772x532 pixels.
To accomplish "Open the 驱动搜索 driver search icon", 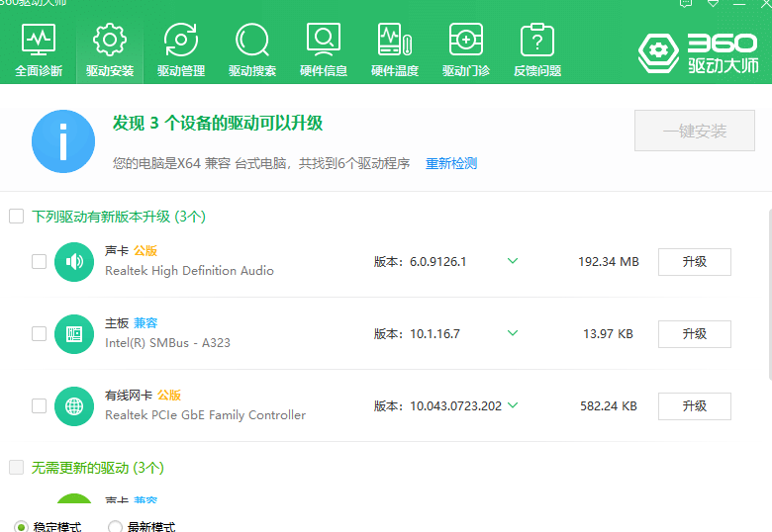I will 252,50.
